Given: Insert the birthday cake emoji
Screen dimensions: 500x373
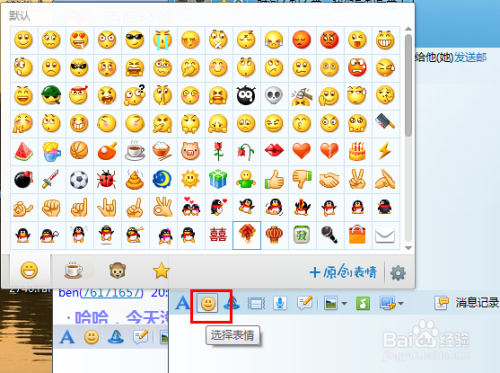Looking at the screenshot, I should [357, 151].
